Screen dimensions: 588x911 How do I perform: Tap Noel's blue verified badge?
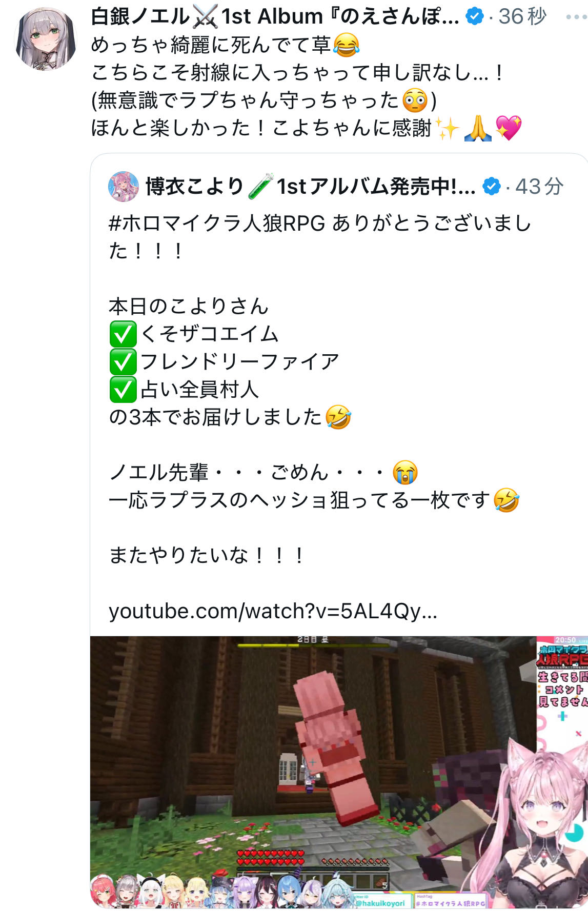475,17
